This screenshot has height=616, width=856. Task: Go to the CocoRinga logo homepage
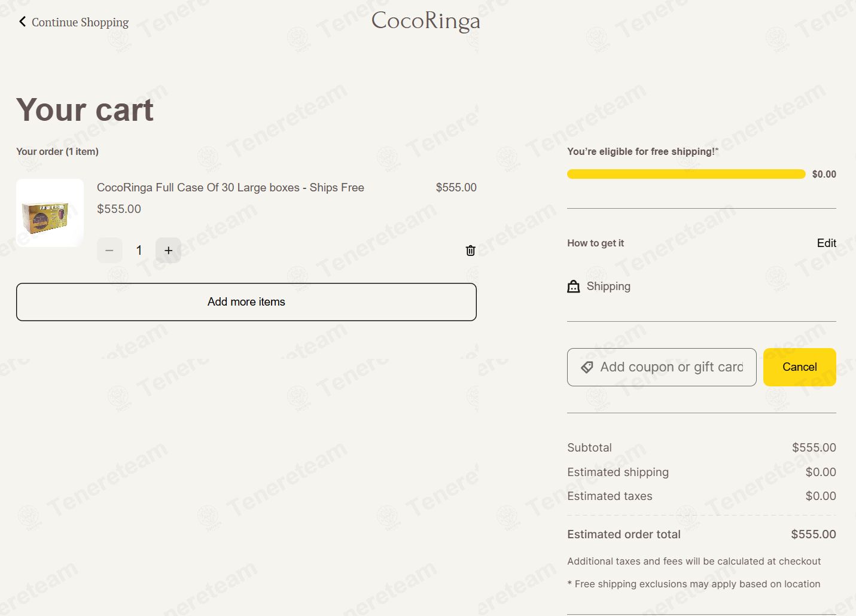pyautogui.click(x=425, y=21)
